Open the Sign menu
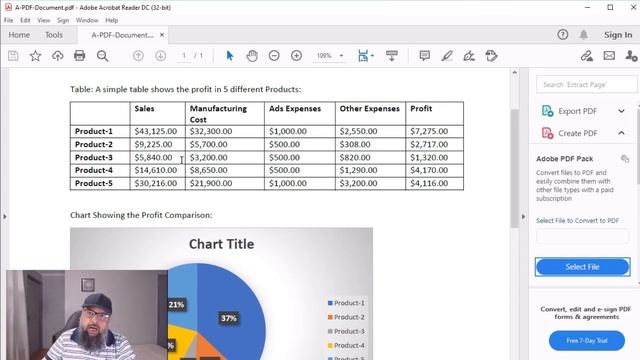The height and width of the screenshot is (360, 640). 63,20
